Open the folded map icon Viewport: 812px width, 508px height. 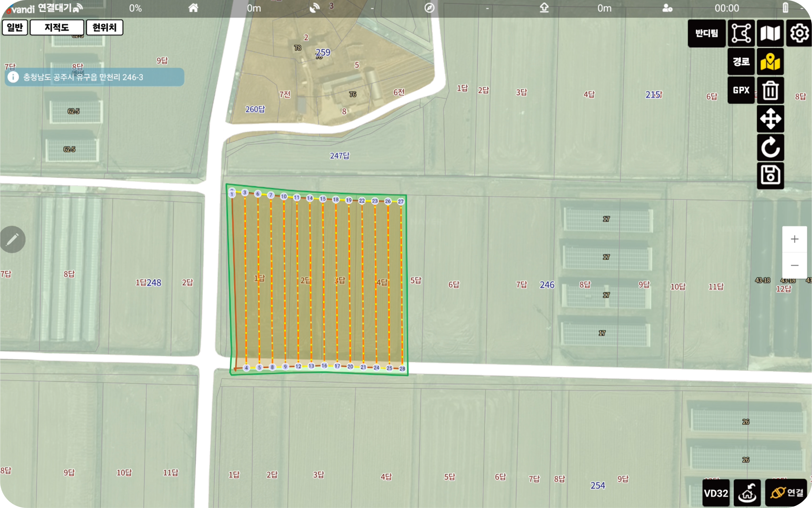coord(770,33)
